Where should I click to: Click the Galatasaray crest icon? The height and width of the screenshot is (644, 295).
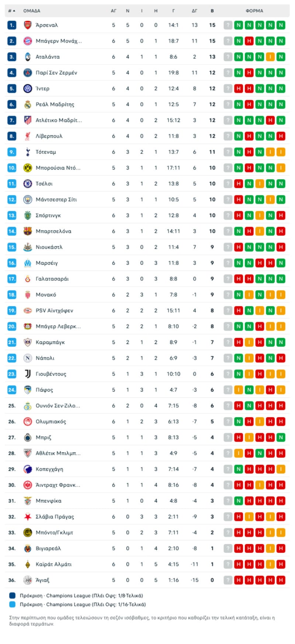pyautogui.click(x=28, y=279)
